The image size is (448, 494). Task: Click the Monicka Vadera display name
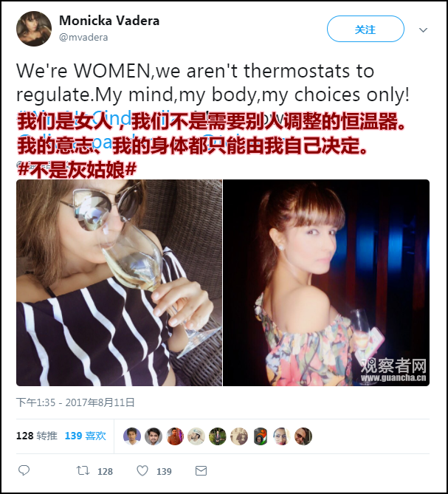109,21
